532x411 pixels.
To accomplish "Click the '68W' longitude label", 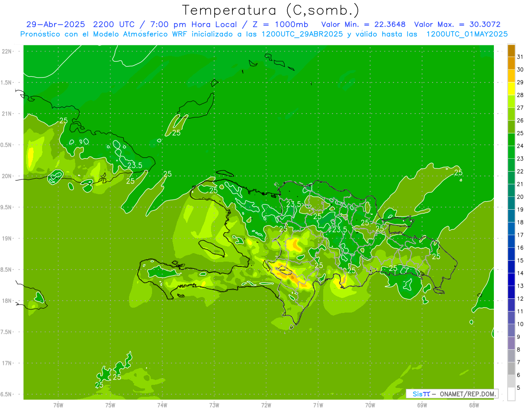I will [474, 405].
